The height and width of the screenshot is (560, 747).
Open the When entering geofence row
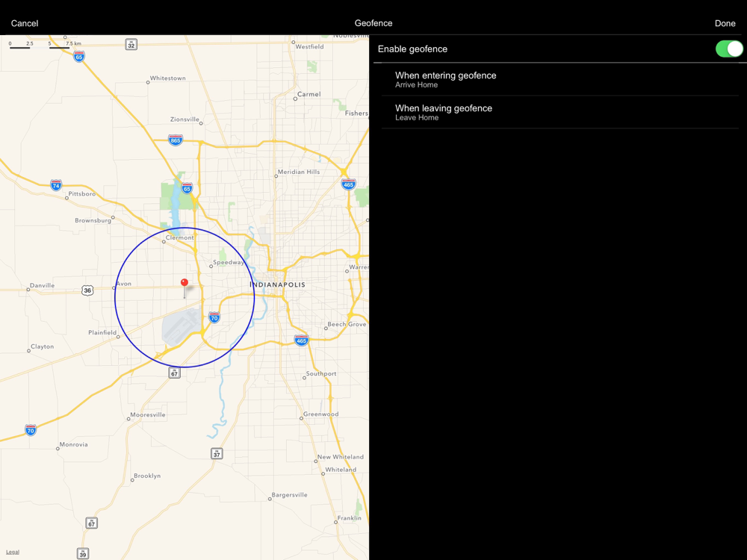coord(560,80)
